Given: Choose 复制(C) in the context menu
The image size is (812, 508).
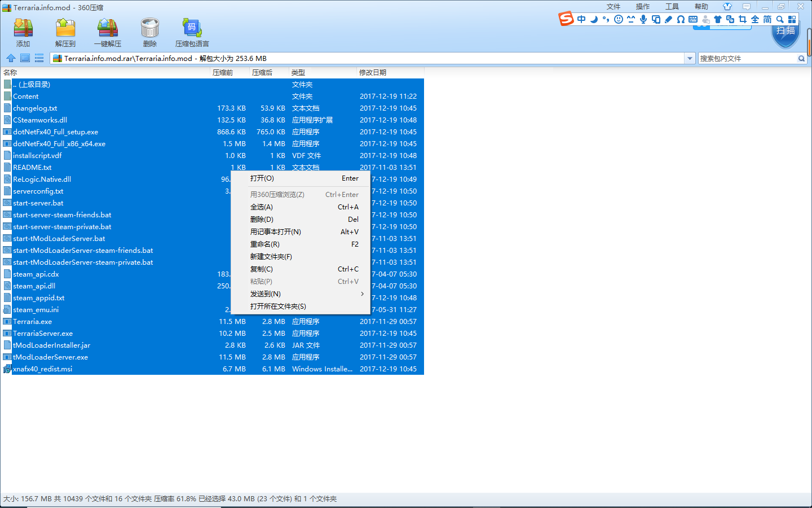Looking at the screenshot, I should (301, 269).
